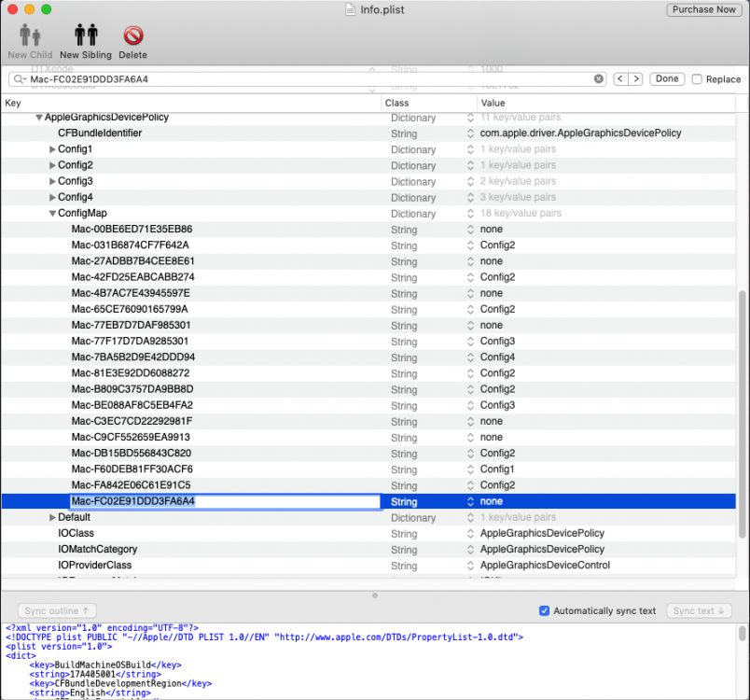
Task: Open class stepper for the selected Mac-FC02E91DDD3FA6A4 row
Action: pyautogui.click(x=470, y=501)
